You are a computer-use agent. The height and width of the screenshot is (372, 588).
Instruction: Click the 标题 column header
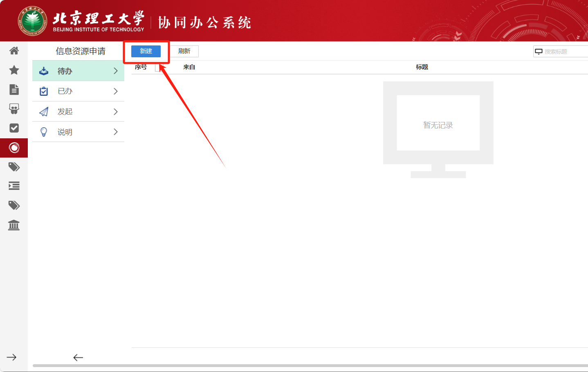pyautogui.click(x=422, y=67)
